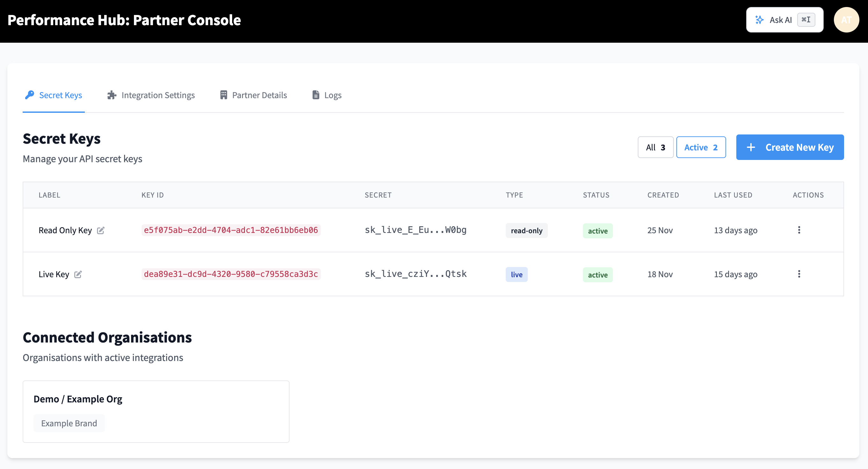The width and height of the screenshot is (868, 469).
Task: Click key ID e5f075ab-e2dd-4704-adc1-82e61bb6eb06
Action: click(x=231, y=230)
